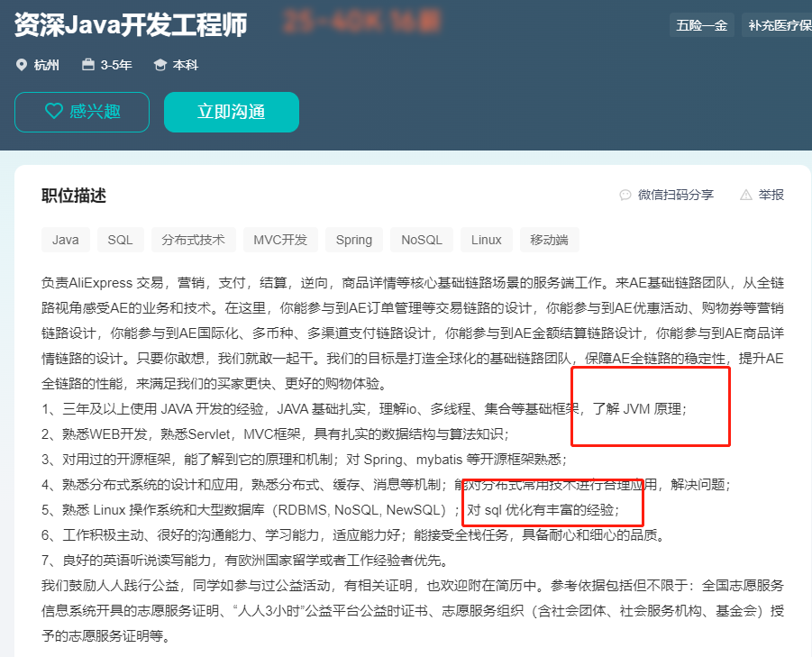The height and width of the screenshot is (657, 812).
Task: Click requirement line starting 7、良好的英语
Action: (244, 561)
